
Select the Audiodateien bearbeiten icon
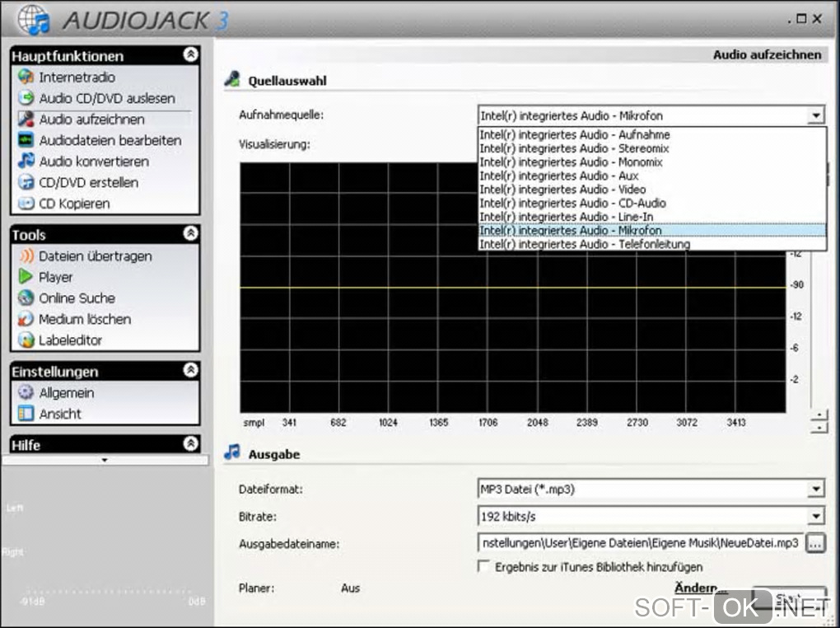tap(26, 141)
